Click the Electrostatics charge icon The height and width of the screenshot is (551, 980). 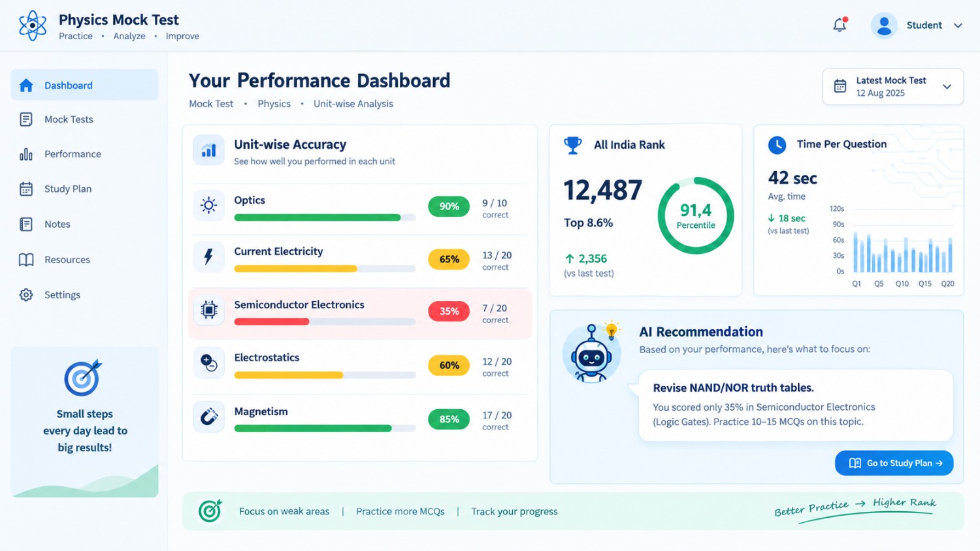point(209,363)
